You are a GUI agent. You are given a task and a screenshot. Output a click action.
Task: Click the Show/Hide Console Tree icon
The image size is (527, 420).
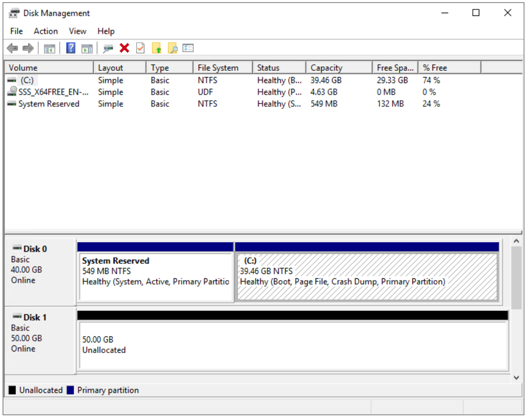point(50,49)
